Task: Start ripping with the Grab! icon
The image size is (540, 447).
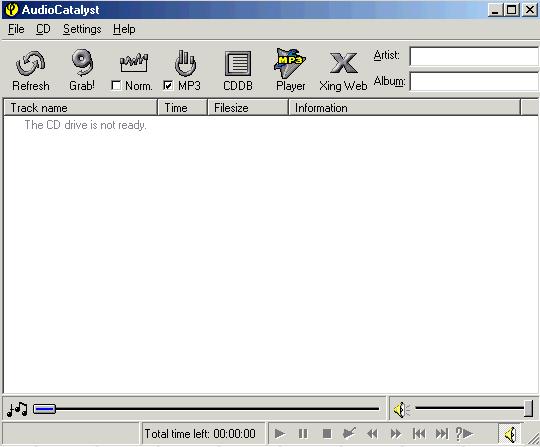Action: pyautogui.click(x=82, y=63)
